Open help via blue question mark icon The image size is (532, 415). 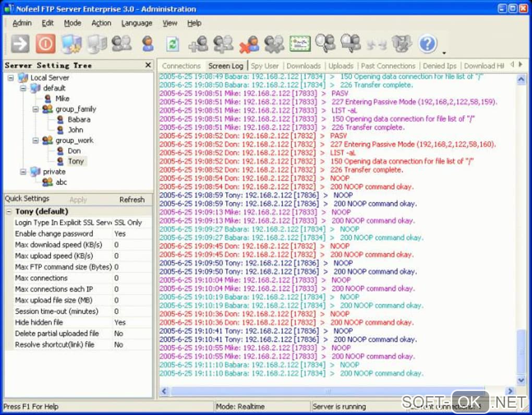pyautogui.click(x=428, y=44)
